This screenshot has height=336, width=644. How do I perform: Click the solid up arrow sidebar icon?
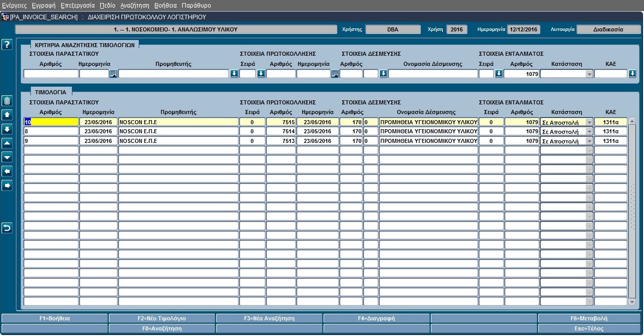(7, 115)
